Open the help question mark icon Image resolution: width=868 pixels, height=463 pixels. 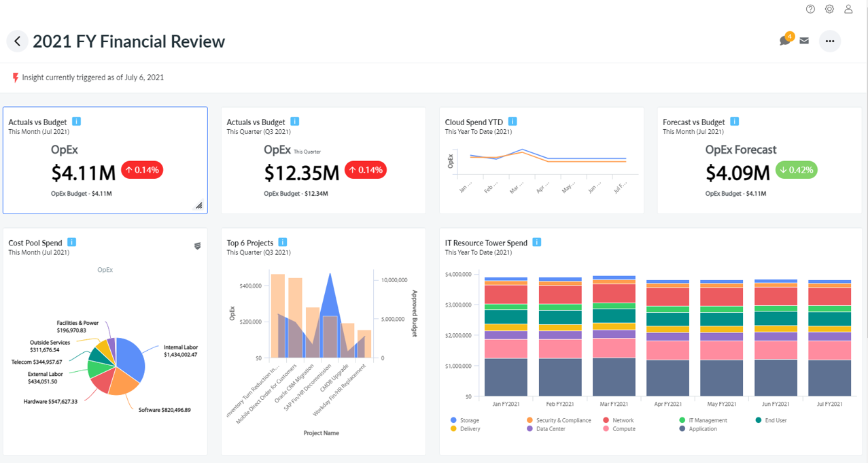point(810,9)
